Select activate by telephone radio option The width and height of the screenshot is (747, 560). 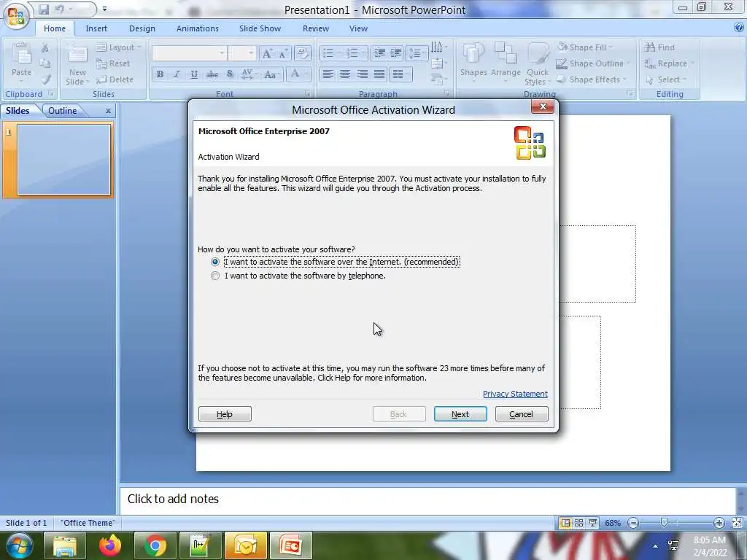(x=215, y=276)
